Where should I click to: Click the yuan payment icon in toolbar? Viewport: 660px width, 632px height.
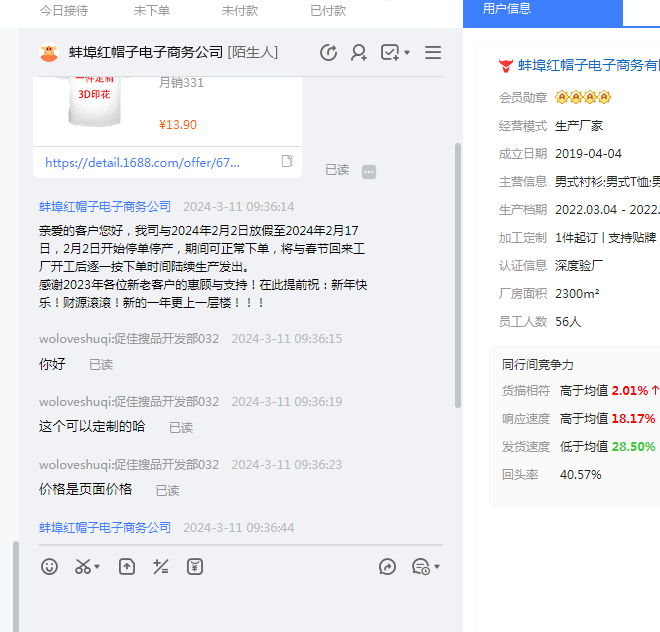(x=195, y=567)
